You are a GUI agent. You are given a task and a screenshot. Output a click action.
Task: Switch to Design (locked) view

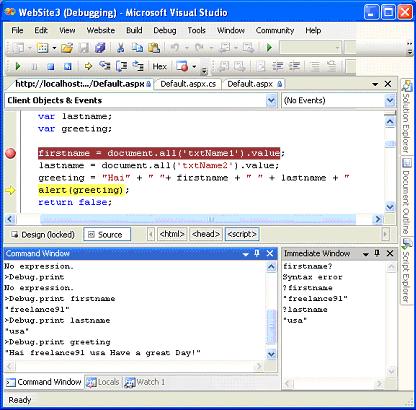43,235
